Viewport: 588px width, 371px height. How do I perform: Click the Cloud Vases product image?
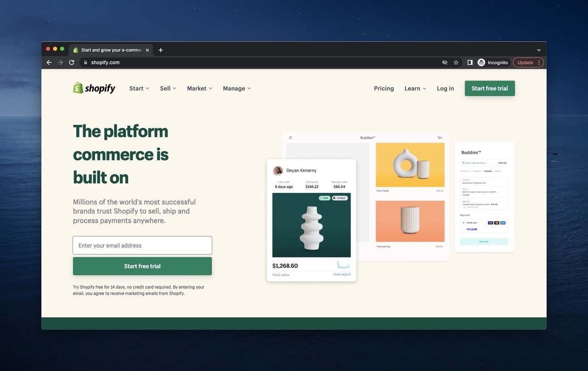pos(410,165)
